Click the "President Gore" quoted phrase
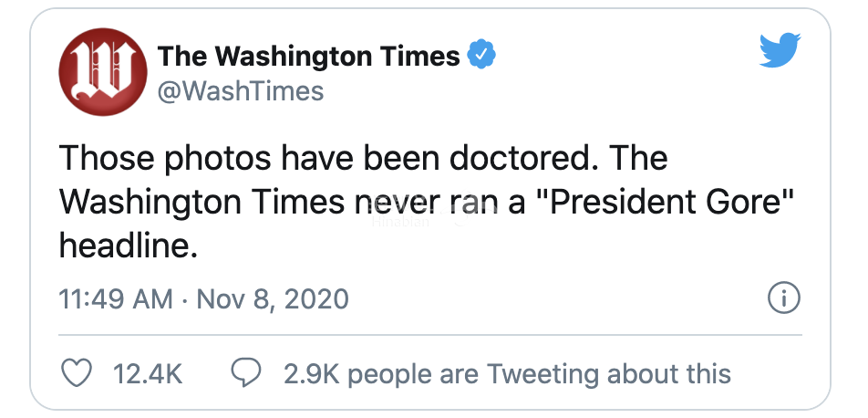This screenshot has width=868, height=418. tap(673, 201)
